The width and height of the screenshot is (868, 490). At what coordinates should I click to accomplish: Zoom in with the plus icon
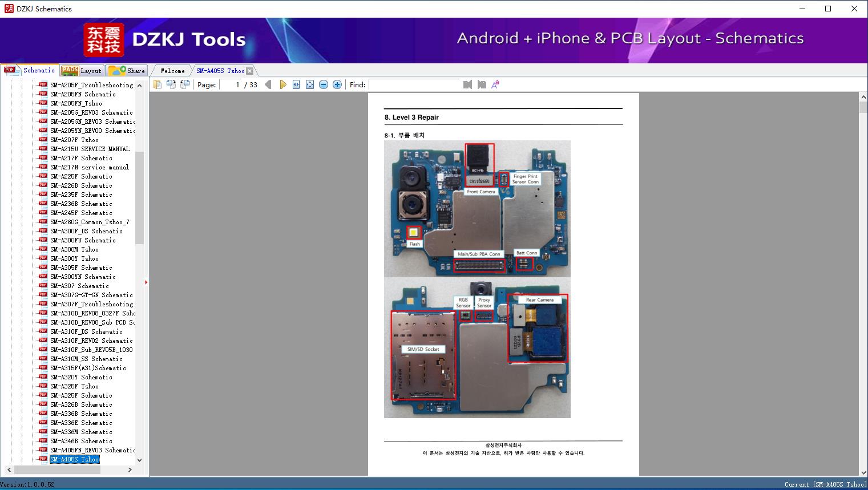pos(337,84)
